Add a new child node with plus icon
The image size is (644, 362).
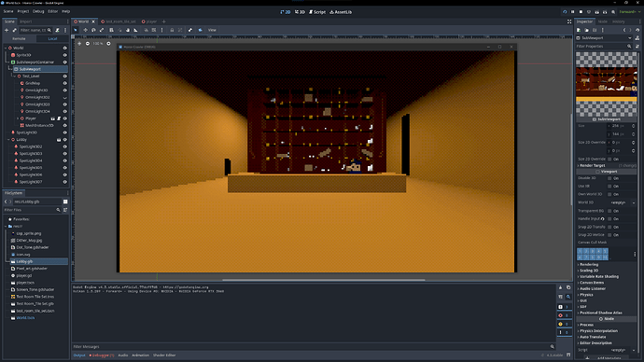(7, 30)
